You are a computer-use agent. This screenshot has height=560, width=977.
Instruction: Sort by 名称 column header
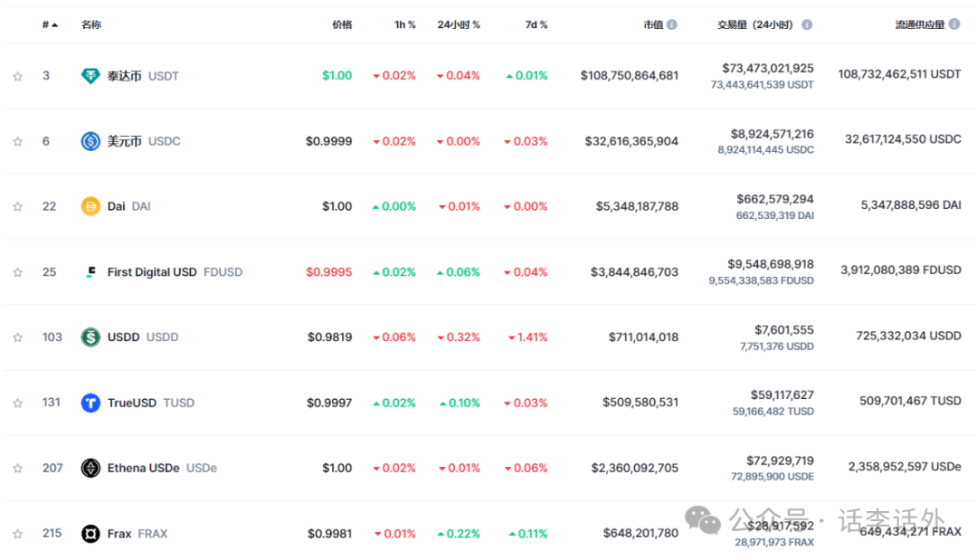coord(91,25)
